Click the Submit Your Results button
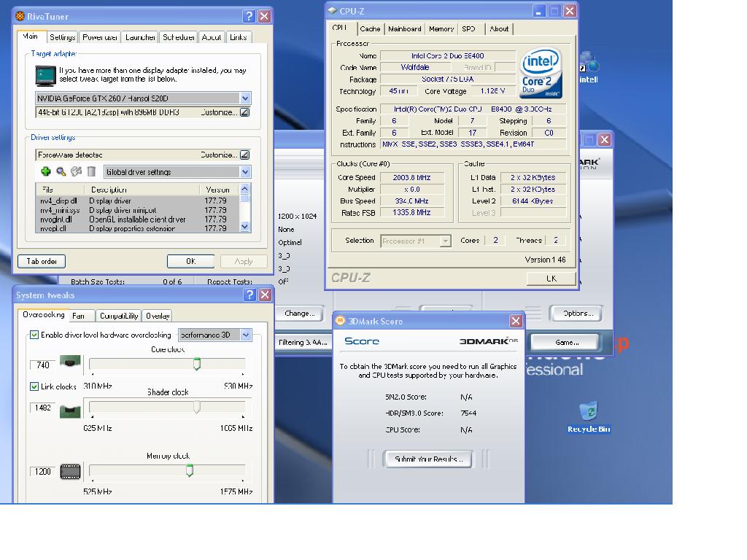Image resolution: width=747 pixels, height=560 pixels. (x=428, y=459)
